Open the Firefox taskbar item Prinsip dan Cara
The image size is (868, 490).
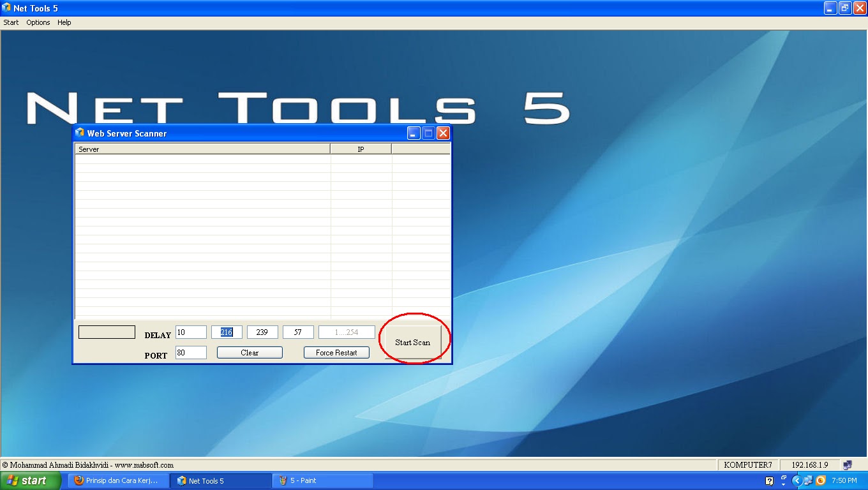click(118, 480)
